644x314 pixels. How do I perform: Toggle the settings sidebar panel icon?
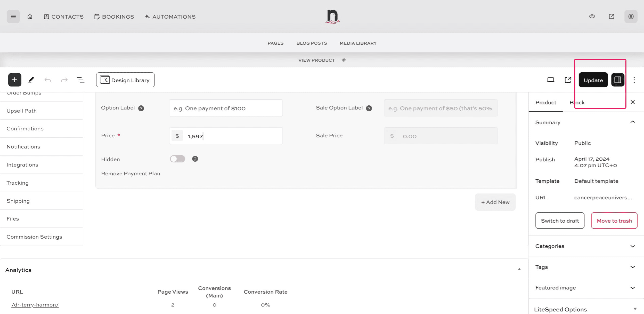[617, 80]
